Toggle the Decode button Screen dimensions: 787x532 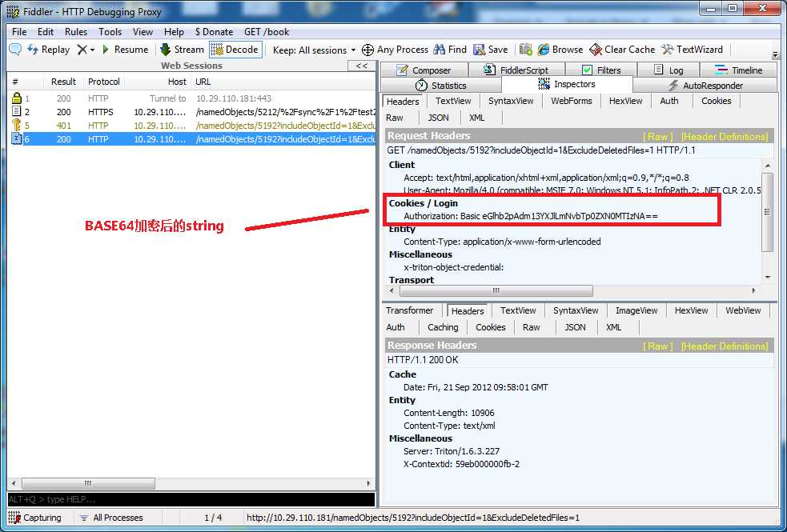(235, 49)
